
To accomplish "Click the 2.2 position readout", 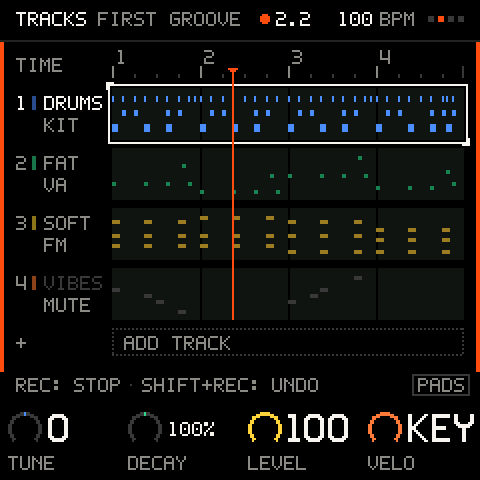I will tap(293, 19).
